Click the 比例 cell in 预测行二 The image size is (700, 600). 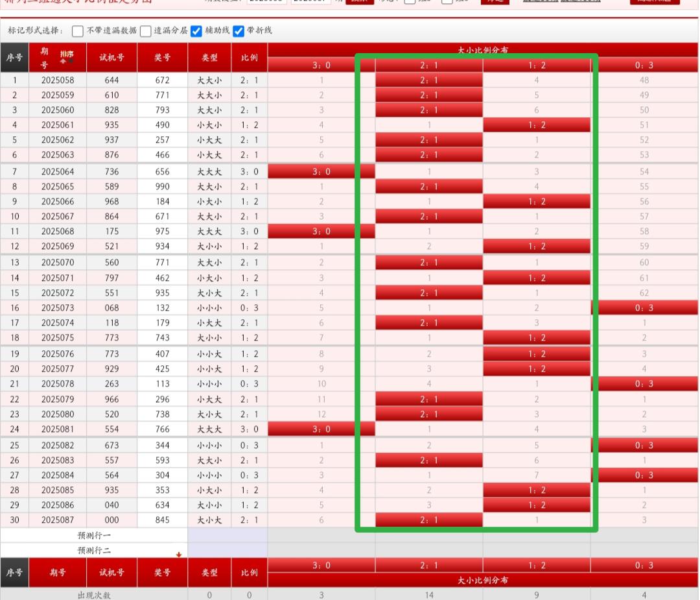tap(249, 550)
